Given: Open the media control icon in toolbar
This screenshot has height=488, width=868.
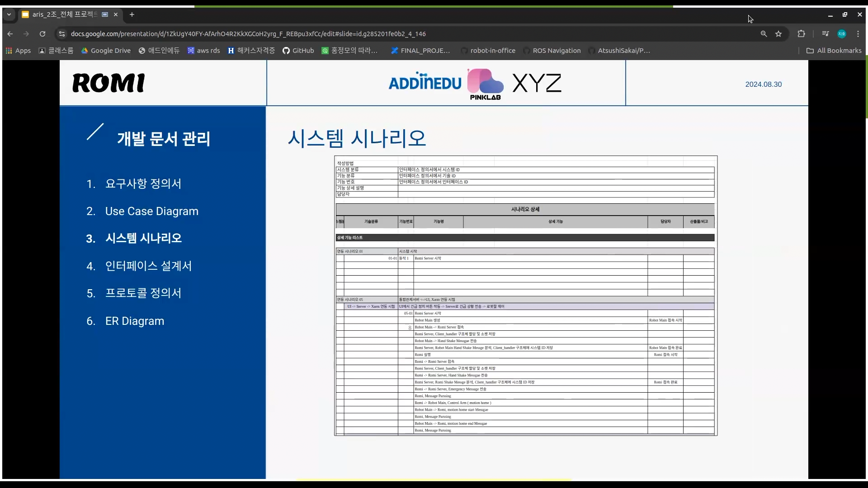Looking at the screenshot, I should pos(826,34).
